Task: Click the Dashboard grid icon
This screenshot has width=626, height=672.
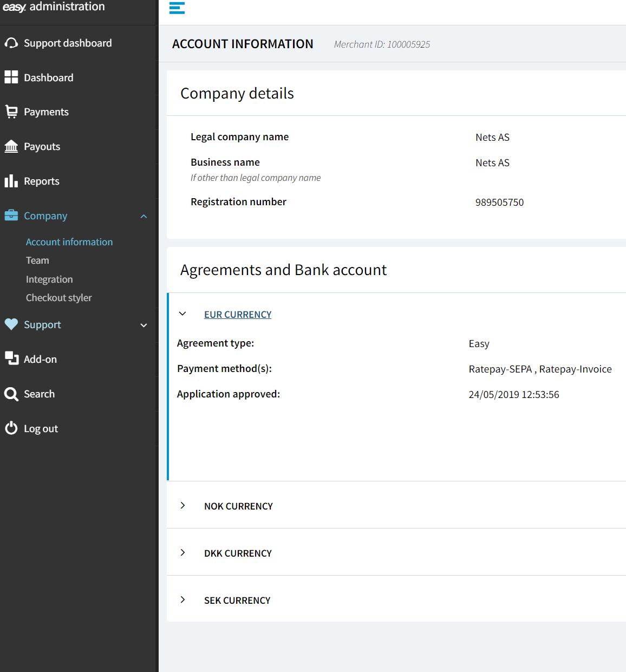Action: coord(11,77)
